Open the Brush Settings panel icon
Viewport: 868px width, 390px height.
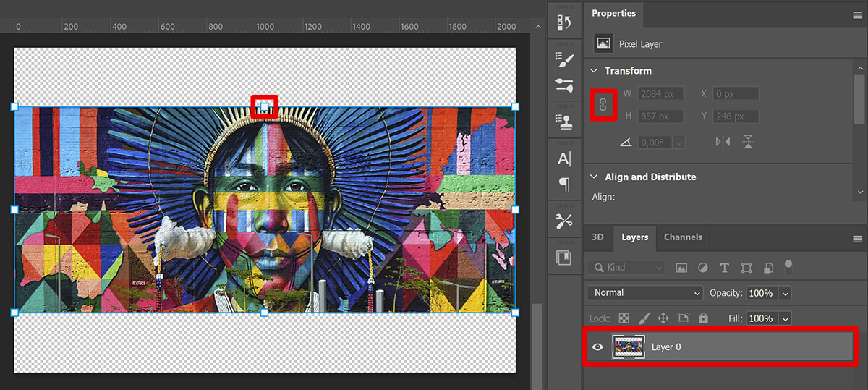point(563,61)
